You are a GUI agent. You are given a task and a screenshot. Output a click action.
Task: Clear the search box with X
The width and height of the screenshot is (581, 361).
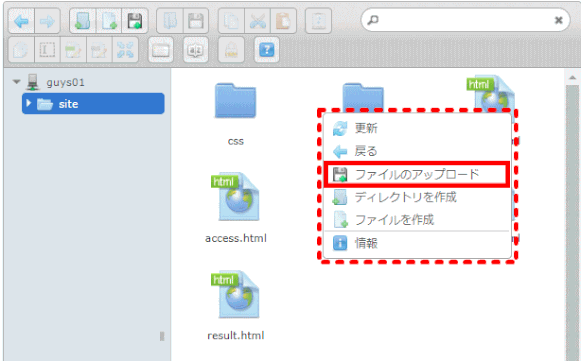(x=558, y=20)
